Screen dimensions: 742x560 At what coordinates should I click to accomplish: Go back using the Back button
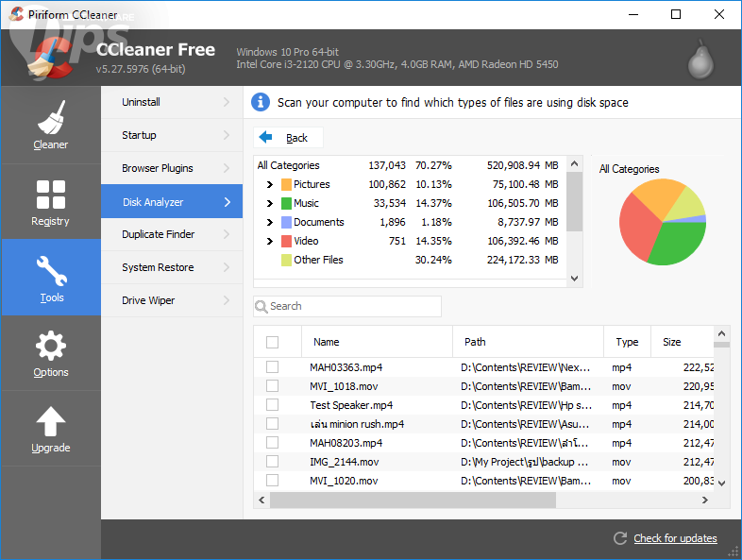click(x=287, y=138)
